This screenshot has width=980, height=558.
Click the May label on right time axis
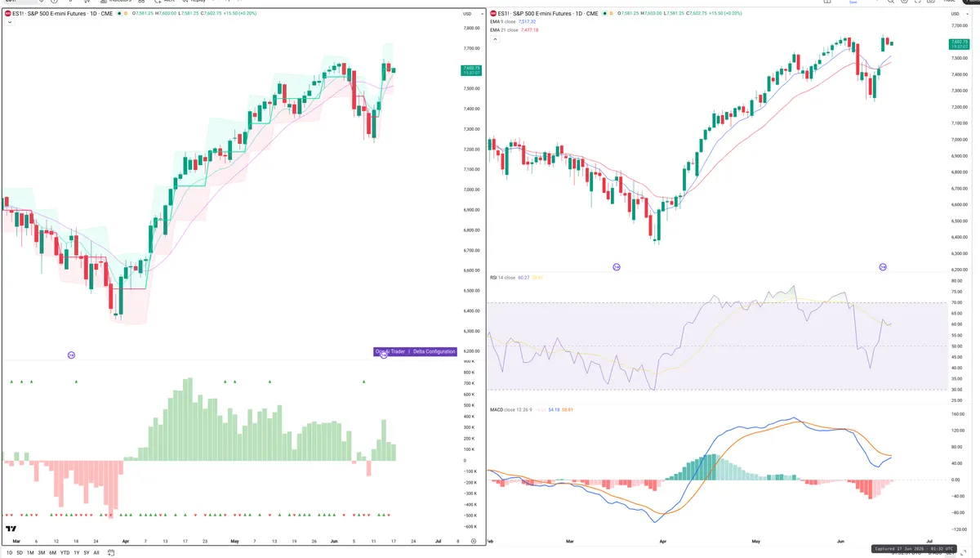(x=756, y=541)
